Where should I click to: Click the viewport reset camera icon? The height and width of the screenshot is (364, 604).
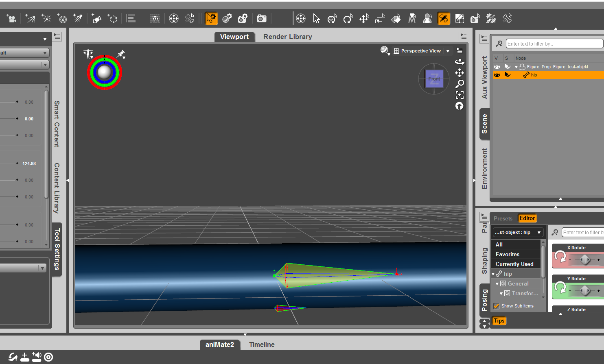[460, 106]
